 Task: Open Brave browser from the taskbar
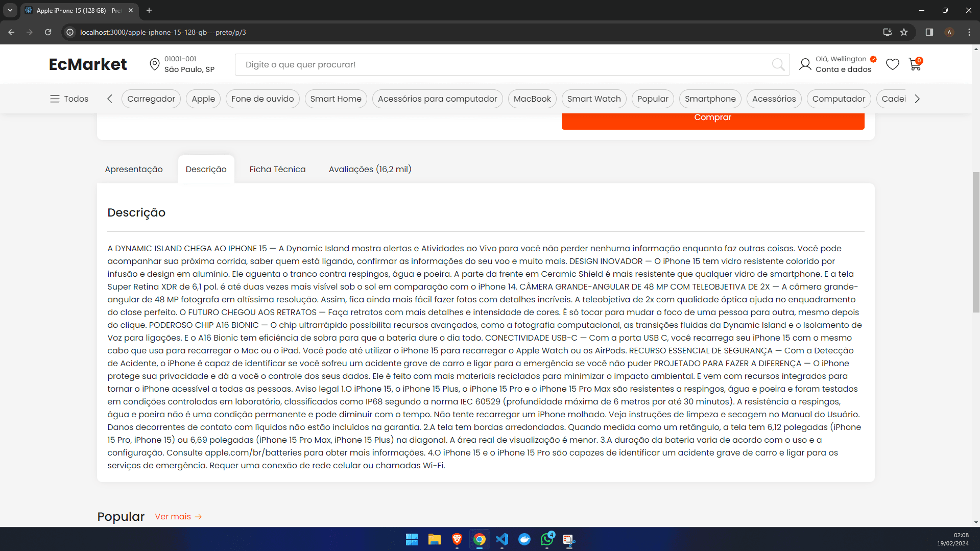pyautogui.click(x=457, y=539)
